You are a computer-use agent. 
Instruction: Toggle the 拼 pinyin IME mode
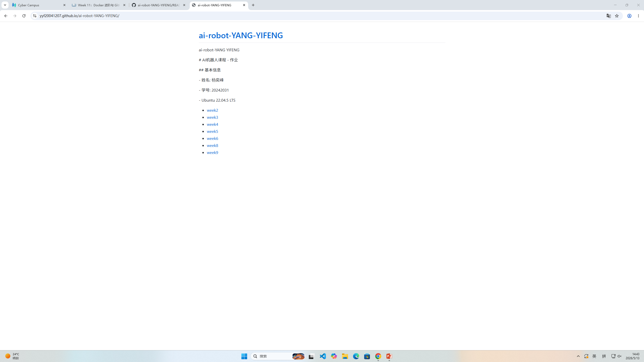tap(604, 356)
